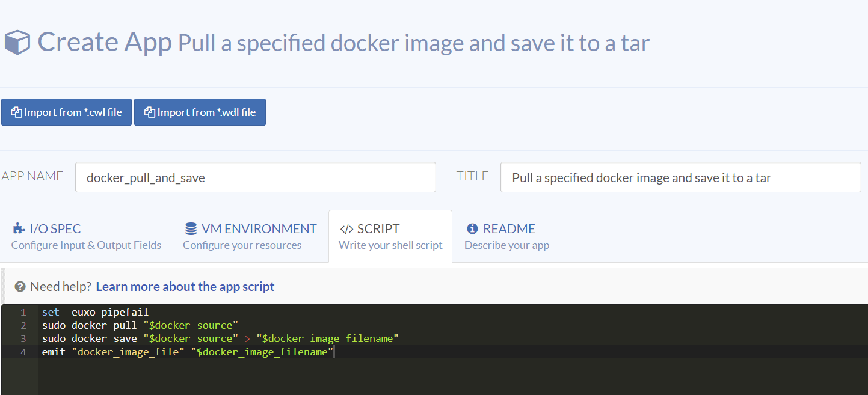
Task: Click the copy icon on the Import from *.cwl button
Action: coord(16,112)
